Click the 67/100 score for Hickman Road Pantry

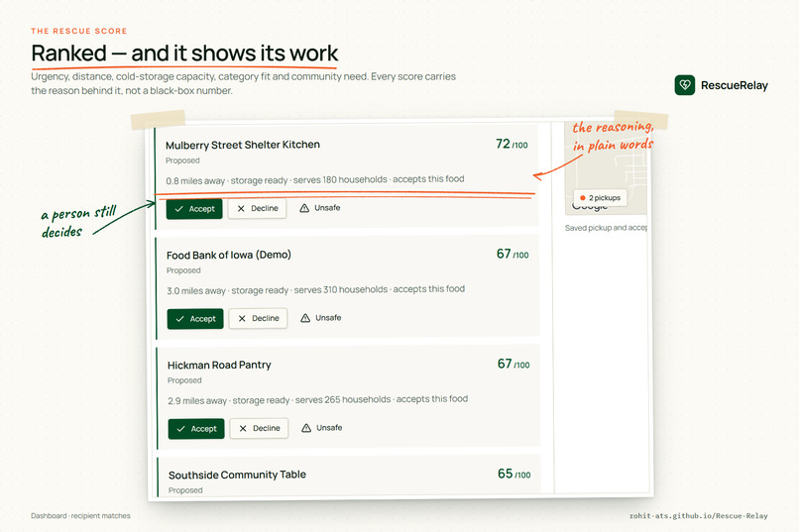(x=514, y=364)
